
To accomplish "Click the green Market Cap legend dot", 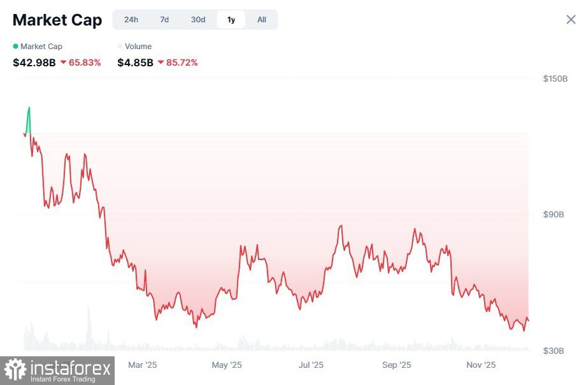I will pos(16,47).
